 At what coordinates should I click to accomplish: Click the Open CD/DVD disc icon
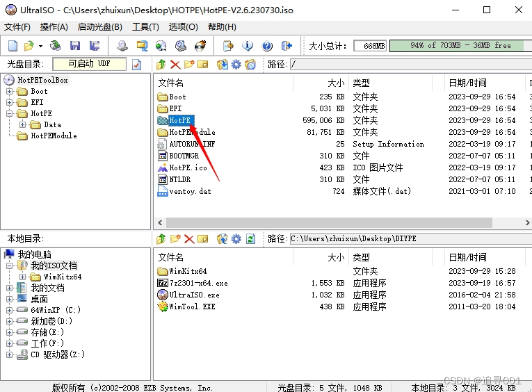(56, 45)
